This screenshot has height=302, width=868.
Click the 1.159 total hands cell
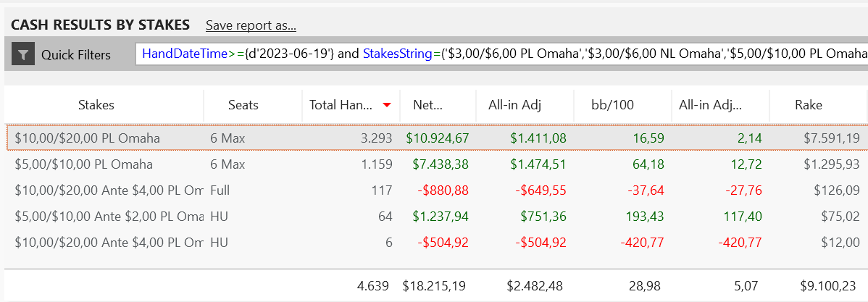(x=376, y=164)
